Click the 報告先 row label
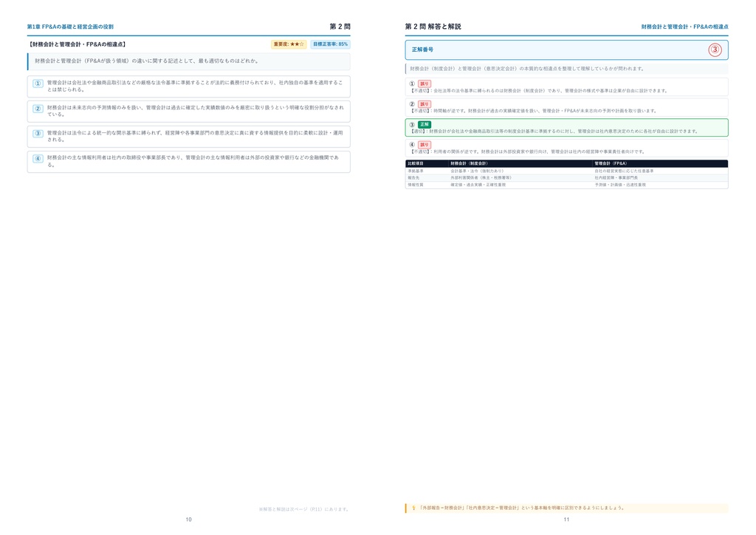The image size is (756, 535). (x=413, y=177)
